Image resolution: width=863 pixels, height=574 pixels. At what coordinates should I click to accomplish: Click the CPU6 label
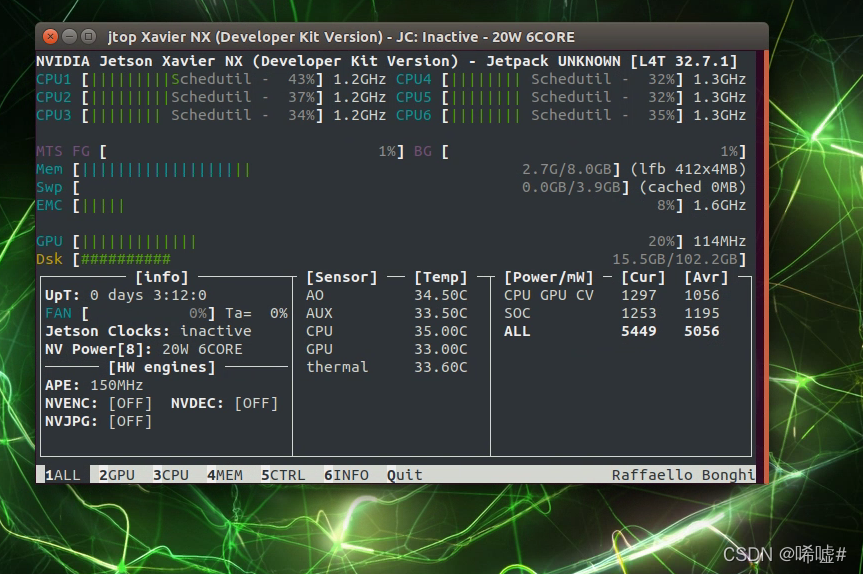point(413,116)
